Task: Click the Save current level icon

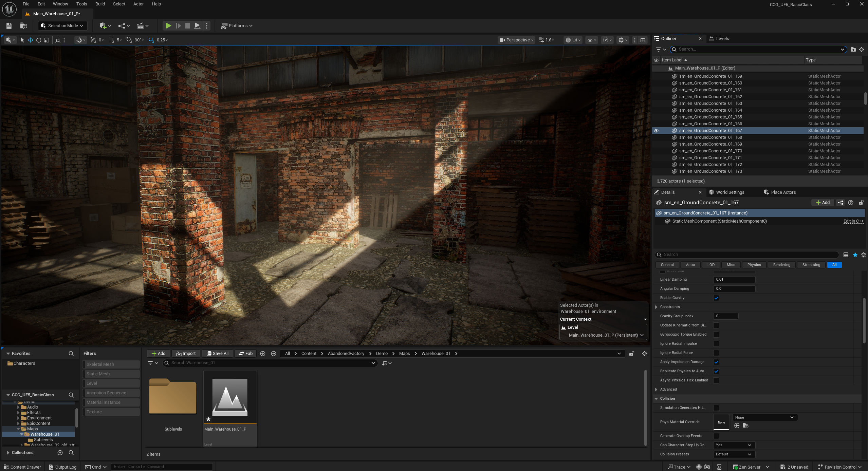Action: click(x=9, y=26)
